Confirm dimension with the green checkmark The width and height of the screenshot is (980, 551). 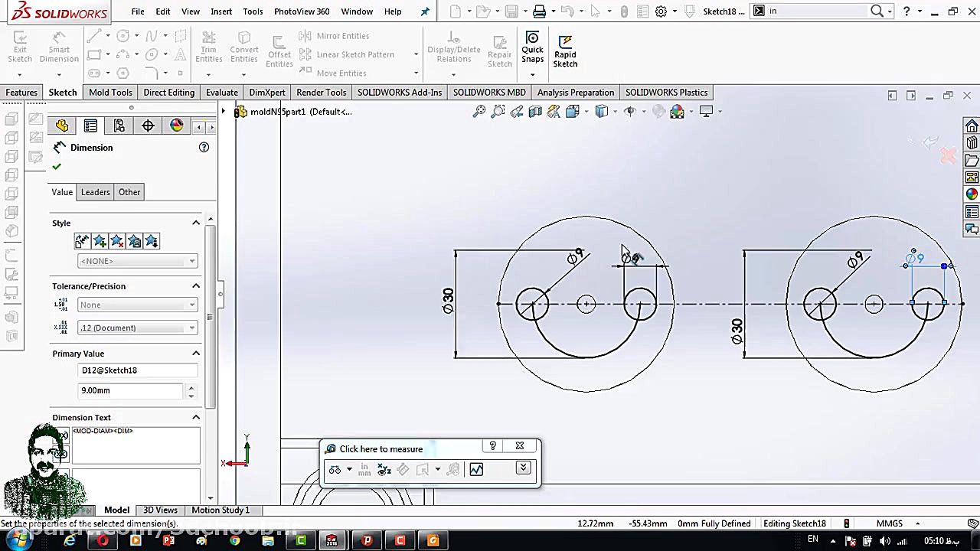[57, 166]
